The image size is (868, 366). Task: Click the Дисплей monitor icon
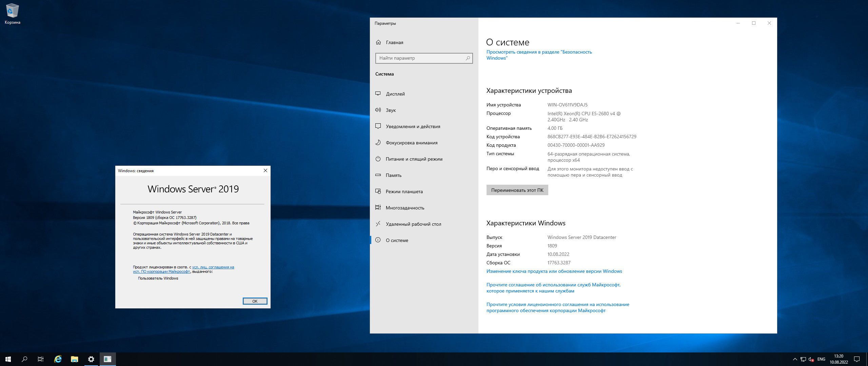(x=378, y=94)
